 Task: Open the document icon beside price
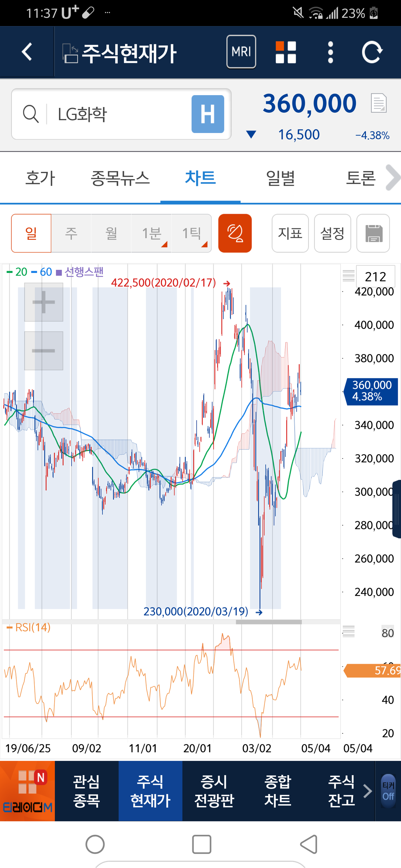click(378, 103)
